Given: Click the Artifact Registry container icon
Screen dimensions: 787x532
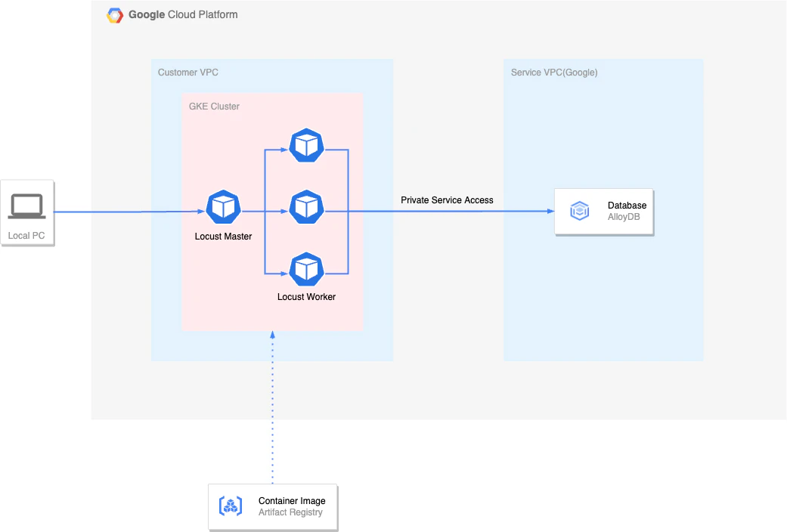Looking at the screenshot, I should [x=231, y=506].
